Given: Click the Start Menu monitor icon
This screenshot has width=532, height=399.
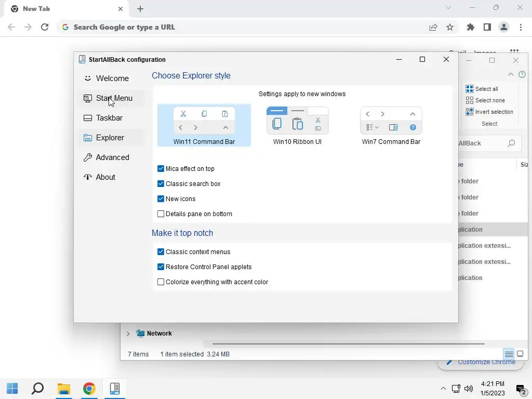Looking at the screenshot, I should pos(87,98).
